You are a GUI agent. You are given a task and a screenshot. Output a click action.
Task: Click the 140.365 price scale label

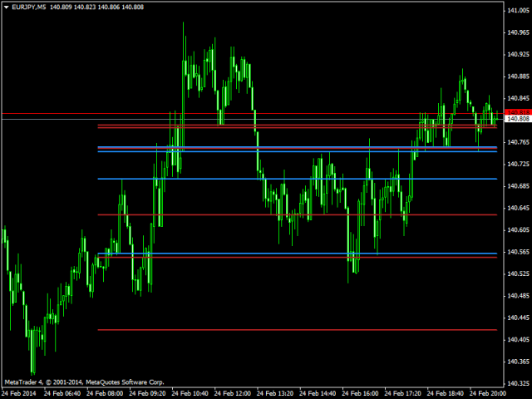pyautogui.click(x=518, y=362)
